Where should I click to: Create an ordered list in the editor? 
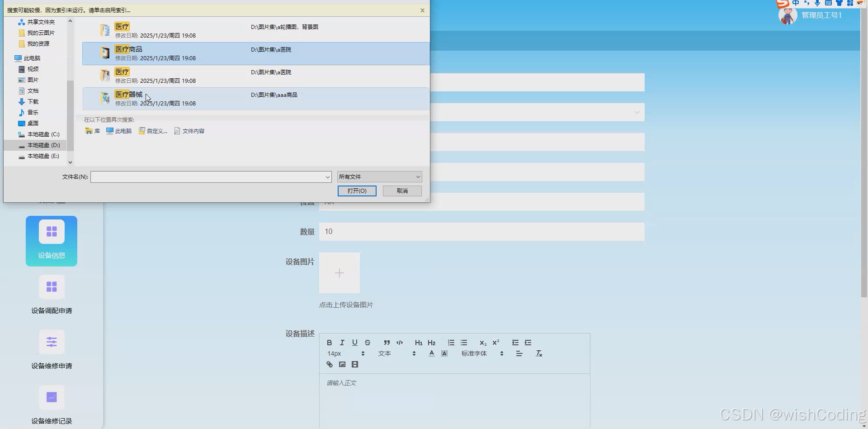pyautogui.click(x=451, y=343)
